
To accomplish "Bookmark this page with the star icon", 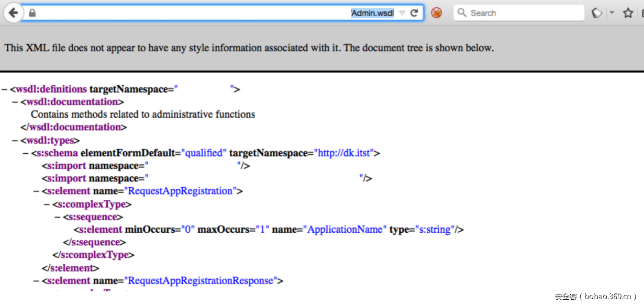I will point(628,13).
